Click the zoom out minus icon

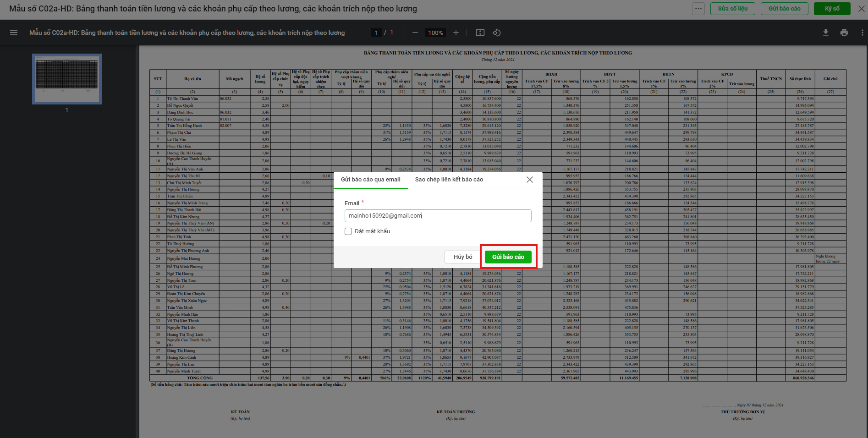coord(415,33)
